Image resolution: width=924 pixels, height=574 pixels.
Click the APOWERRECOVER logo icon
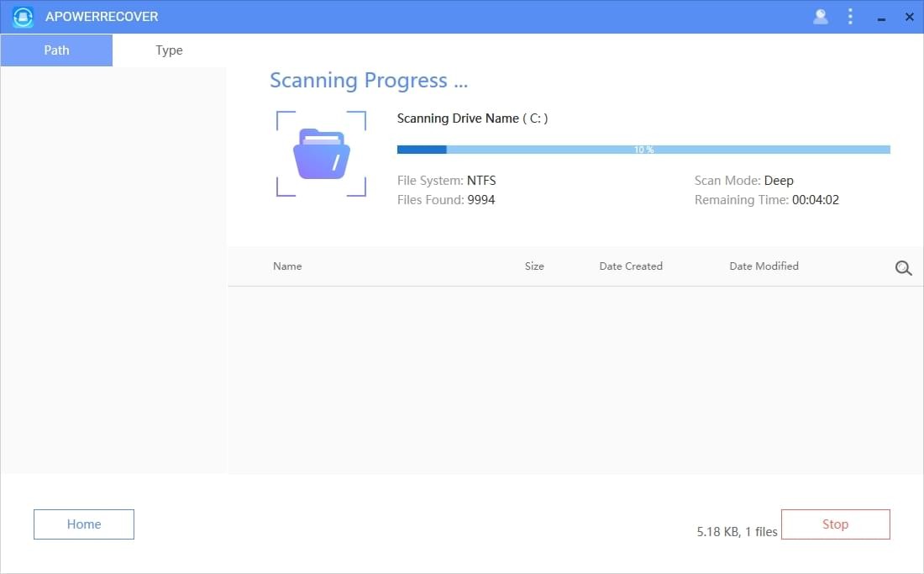(23, 17)
